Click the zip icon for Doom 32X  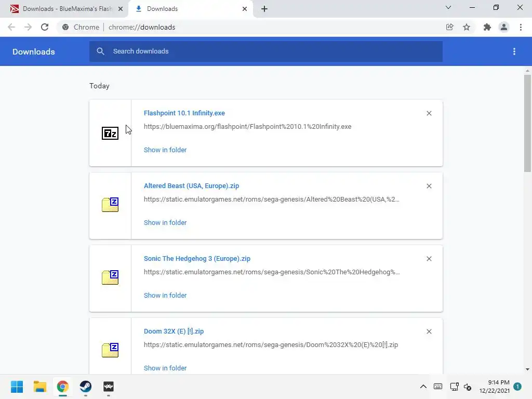110,350
